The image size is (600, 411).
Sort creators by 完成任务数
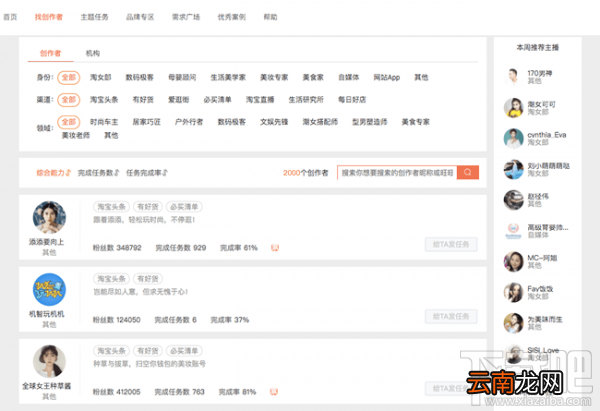[x=98, y=173]
